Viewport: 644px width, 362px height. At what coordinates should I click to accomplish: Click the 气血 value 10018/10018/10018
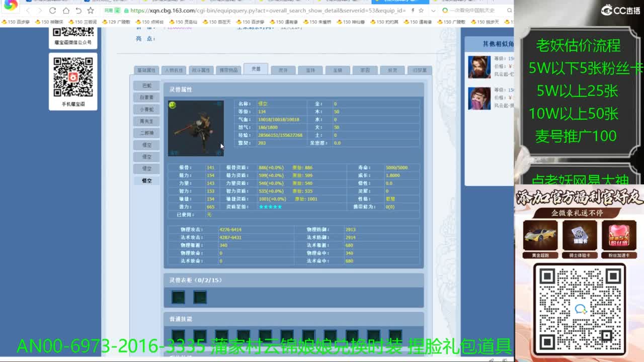tap(278, 120)
